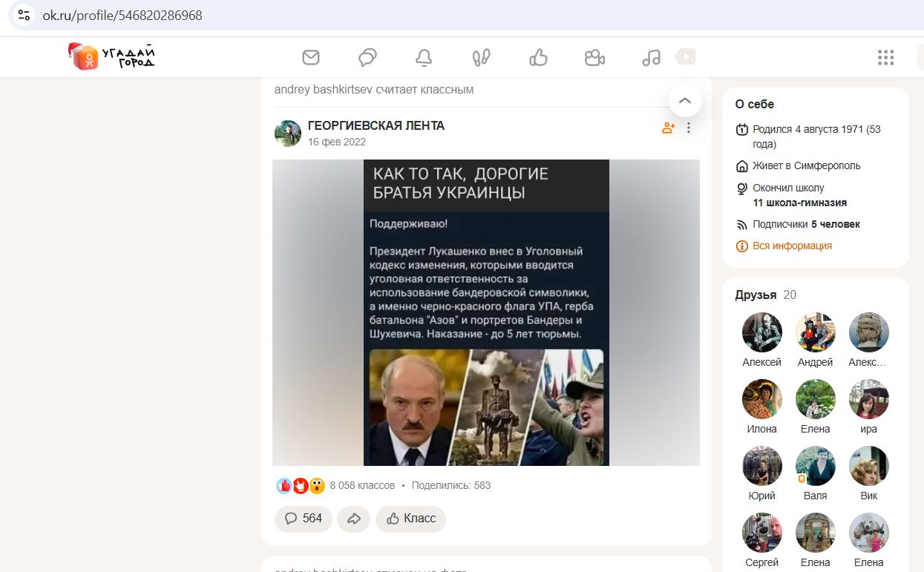
Task: Open the Друзья 20 heading
Action: coord(765,295)
